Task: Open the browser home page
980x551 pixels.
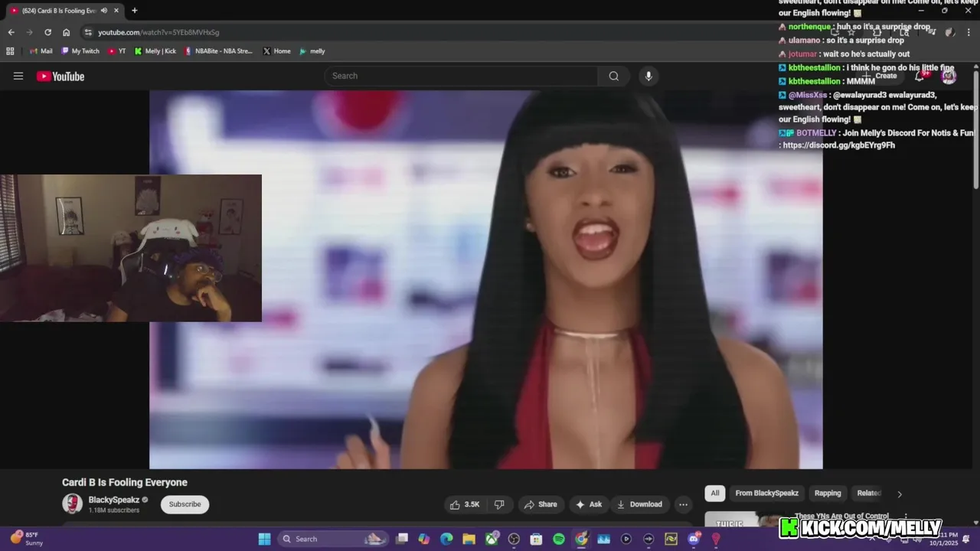Action: pyautogui.click(x=67, y=32)
